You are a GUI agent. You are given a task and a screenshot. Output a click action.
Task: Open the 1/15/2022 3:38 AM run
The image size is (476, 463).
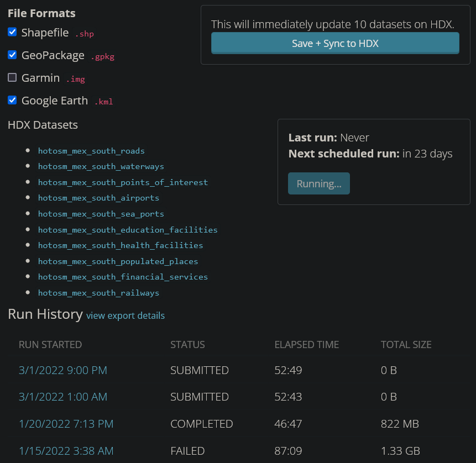tap(66, 451)
